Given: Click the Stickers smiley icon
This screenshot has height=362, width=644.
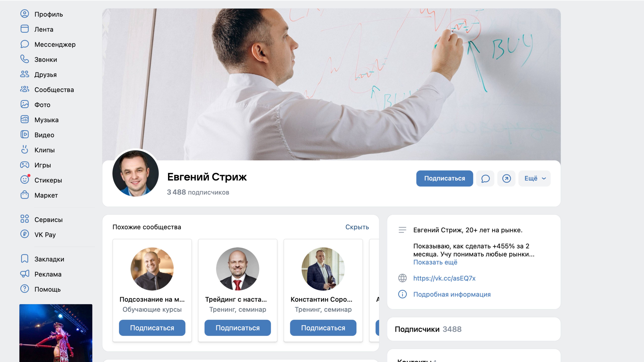Looking at the screenshot, I should click(x=25, y=180).
